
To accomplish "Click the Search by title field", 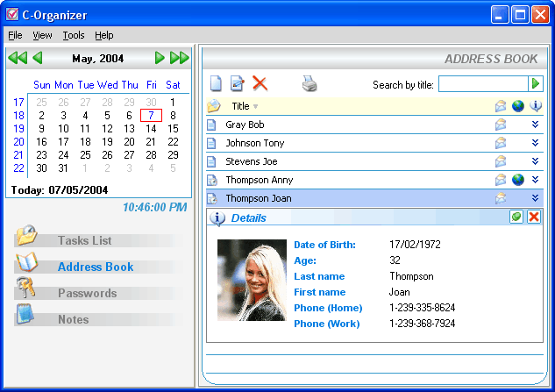I will coord(482,84).
